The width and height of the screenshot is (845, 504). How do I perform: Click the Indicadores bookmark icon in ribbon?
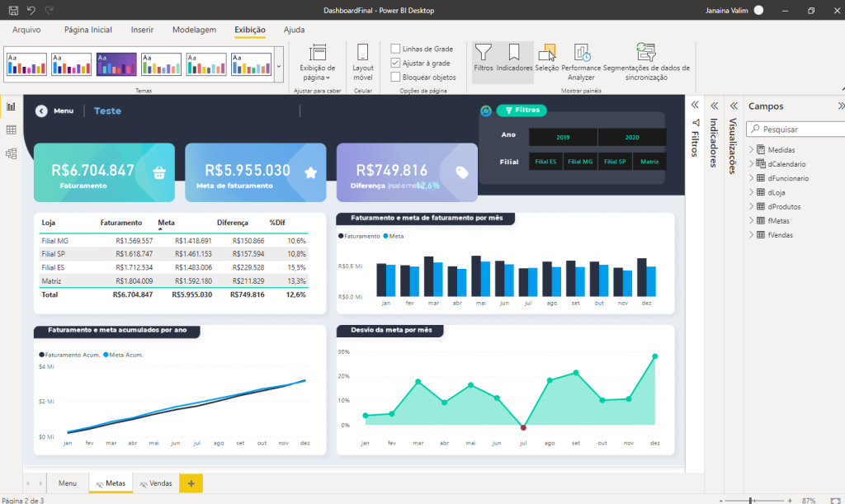[x=514, y=59]
